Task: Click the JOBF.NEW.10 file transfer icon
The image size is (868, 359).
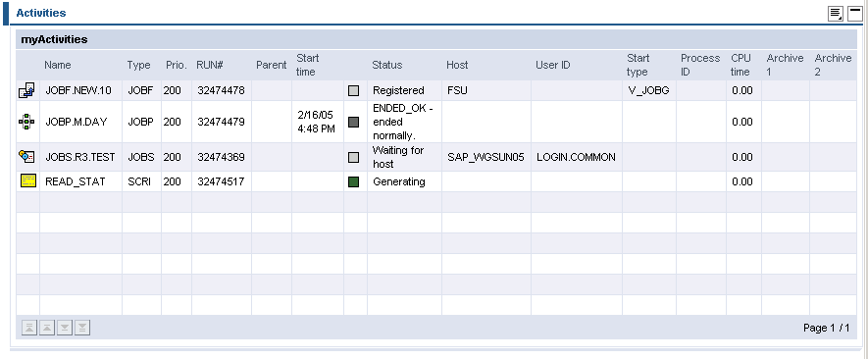Action: (26, 90)
